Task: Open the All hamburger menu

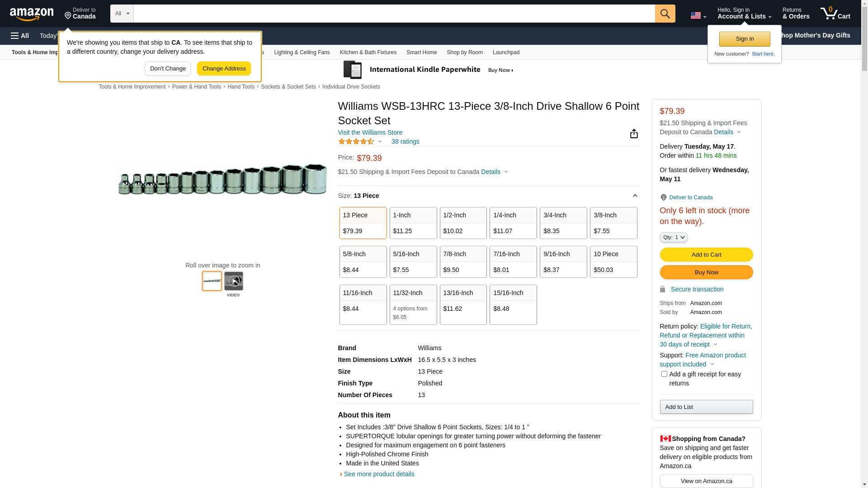Action: click(x=20, y=36)
